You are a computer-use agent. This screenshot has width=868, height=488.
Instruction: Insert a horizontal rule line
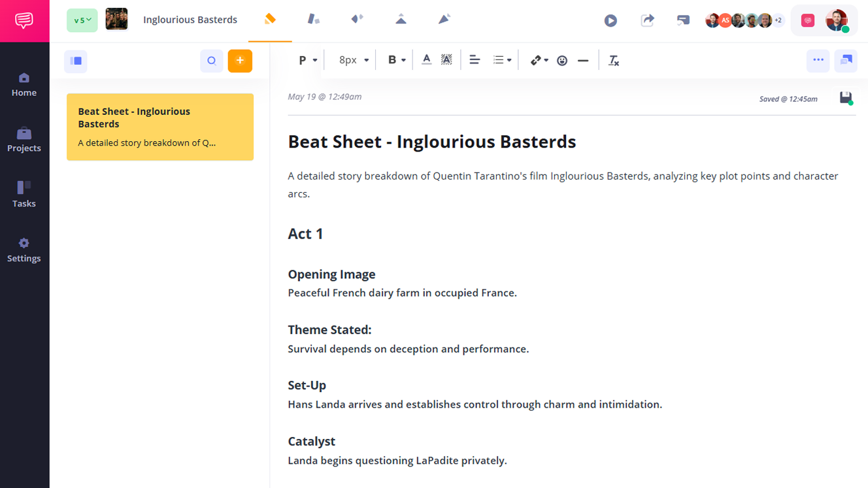[583, 61]
